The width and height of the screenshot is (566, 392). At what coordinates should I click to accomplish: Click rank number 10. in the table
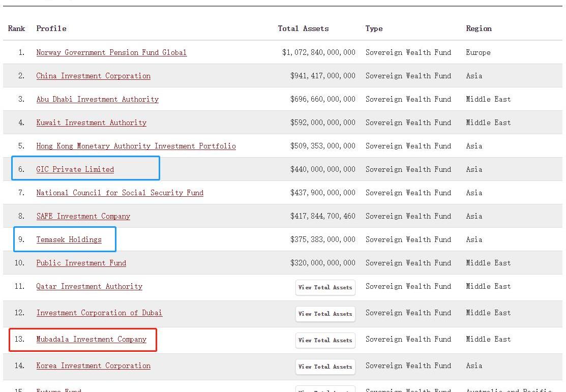(x=19, y=263)
